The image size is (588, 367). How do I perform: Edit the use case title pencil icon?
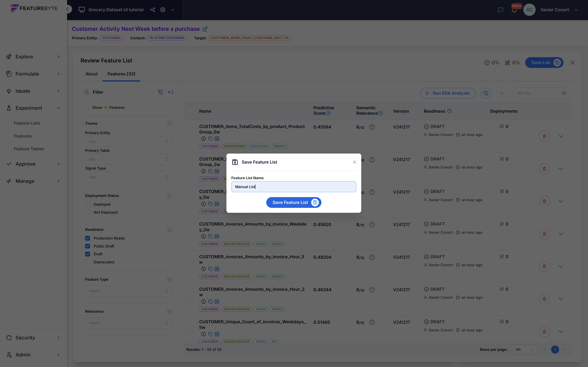tap(205, 29)
